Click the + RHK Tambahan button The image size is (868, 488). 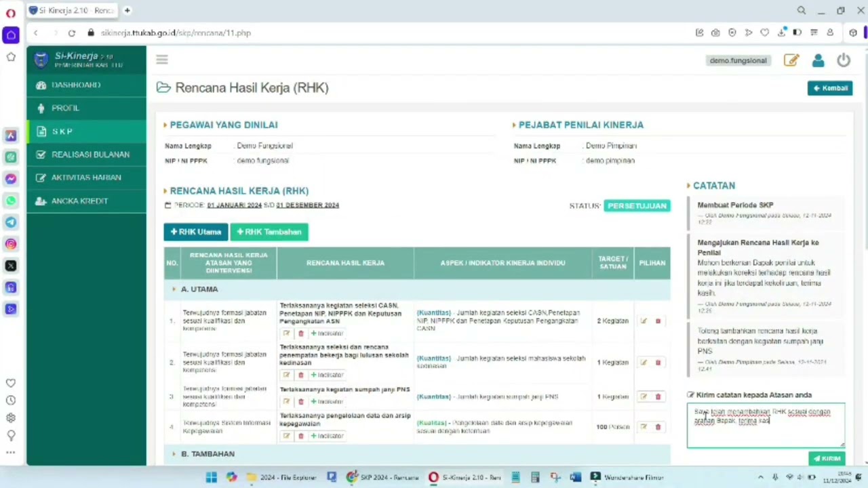point(269,232)
